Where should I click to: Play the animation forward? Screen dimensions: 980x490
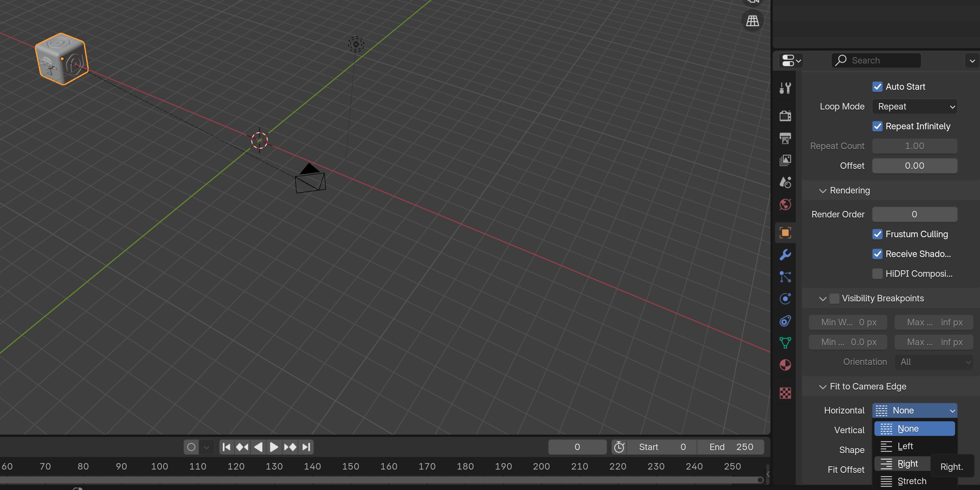point(274,447)
